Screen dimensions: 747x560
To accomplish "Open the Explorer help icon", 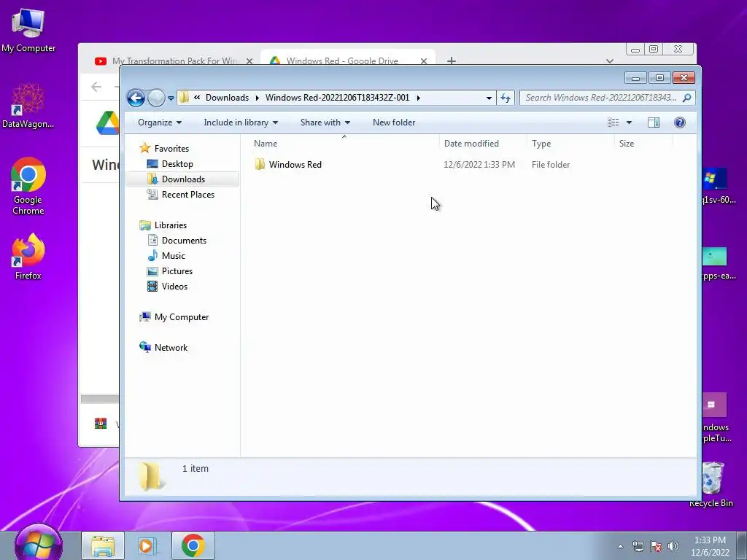I will coord(680,122).
